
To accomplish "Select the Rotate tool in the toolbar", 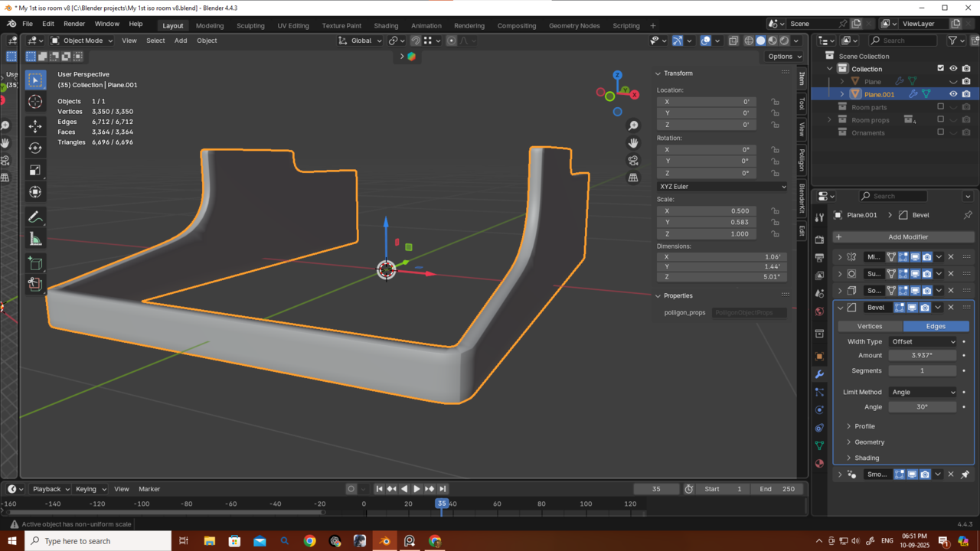I will [x=35, y=148].
